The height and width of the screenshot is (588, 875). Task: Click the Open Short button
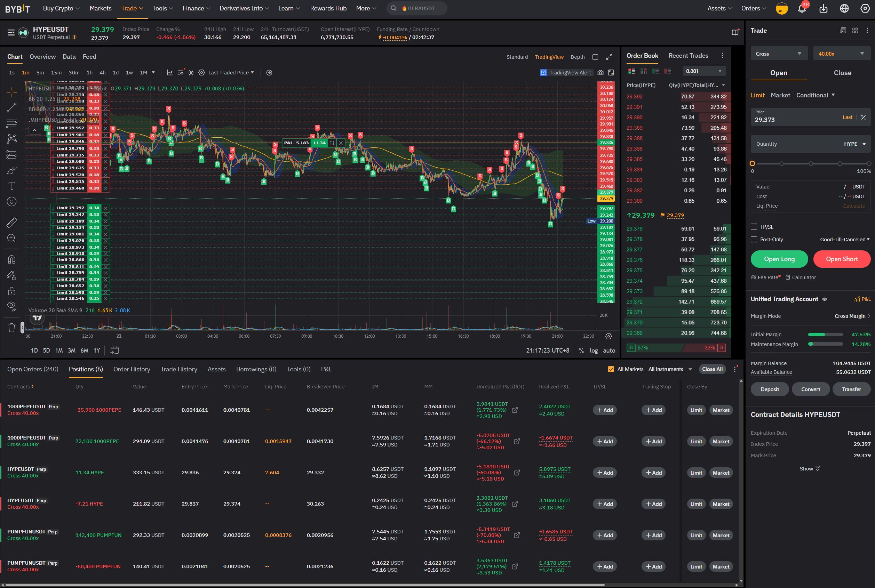click(842, 259)
